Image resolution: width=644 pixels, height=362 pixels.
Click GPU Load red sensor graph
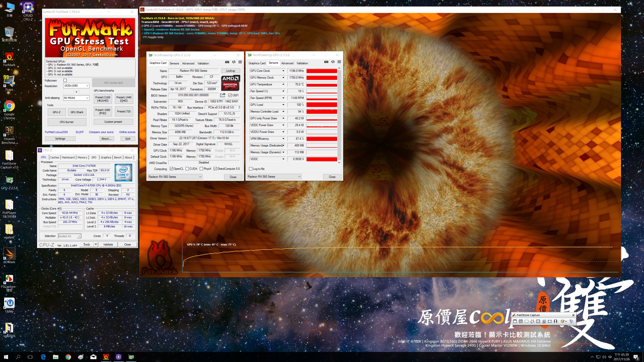point(322,105)
